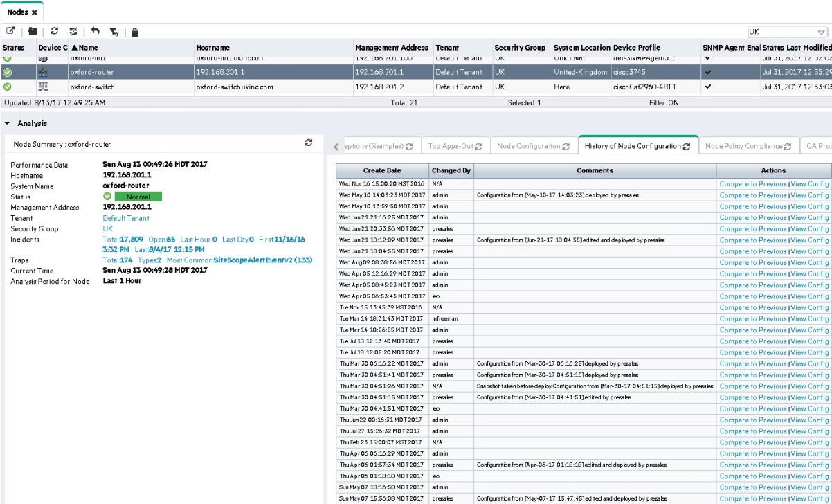Viewport: 832px width, 504px height.
Task: View Config for Tue Mar 14 18:31:43 entry
Action: pyautogui.click(x=809, y=319)
